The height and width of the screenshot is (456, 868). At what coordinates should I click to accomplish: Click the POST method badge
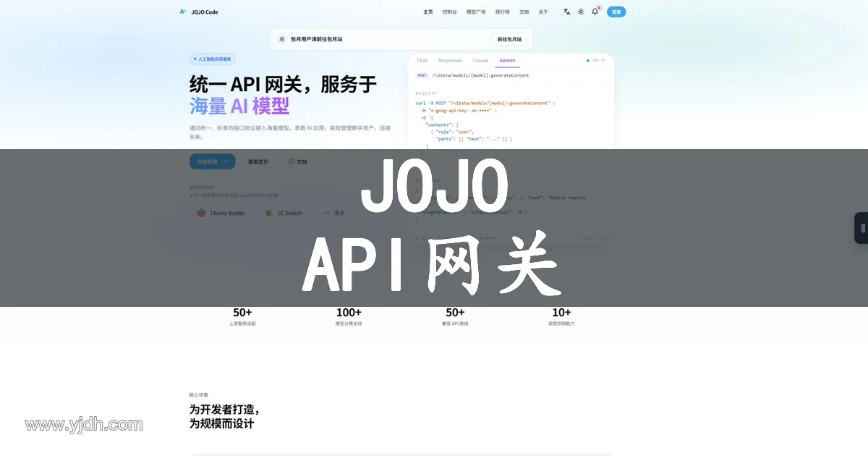(422, 75)
